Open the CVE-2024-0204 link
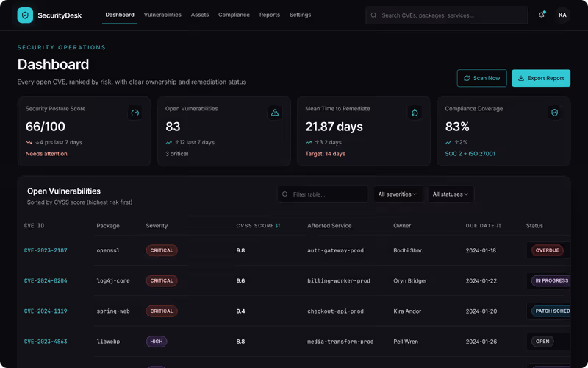The image size is (588, 368). [46, 281]
